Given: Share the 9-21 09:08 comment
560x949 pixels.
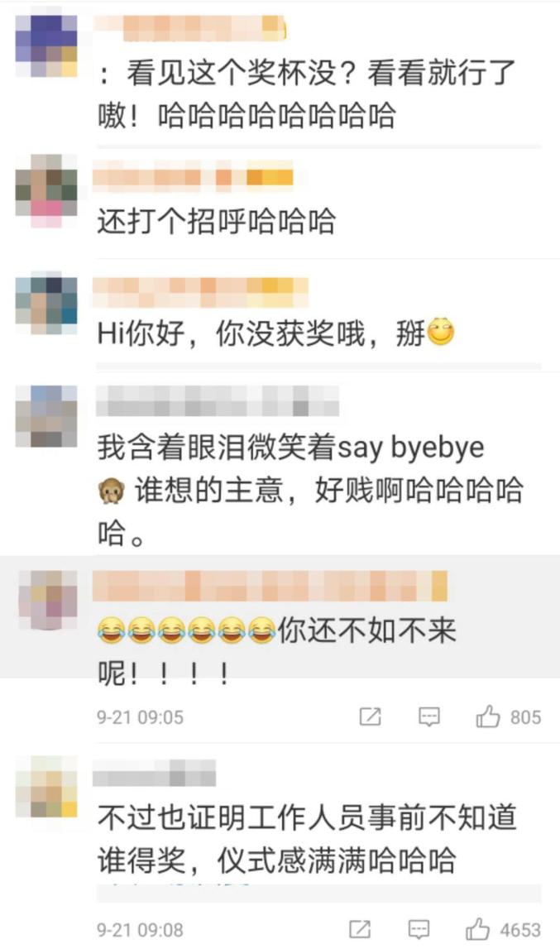Looking at the screenshot, I should coord(360,929).
